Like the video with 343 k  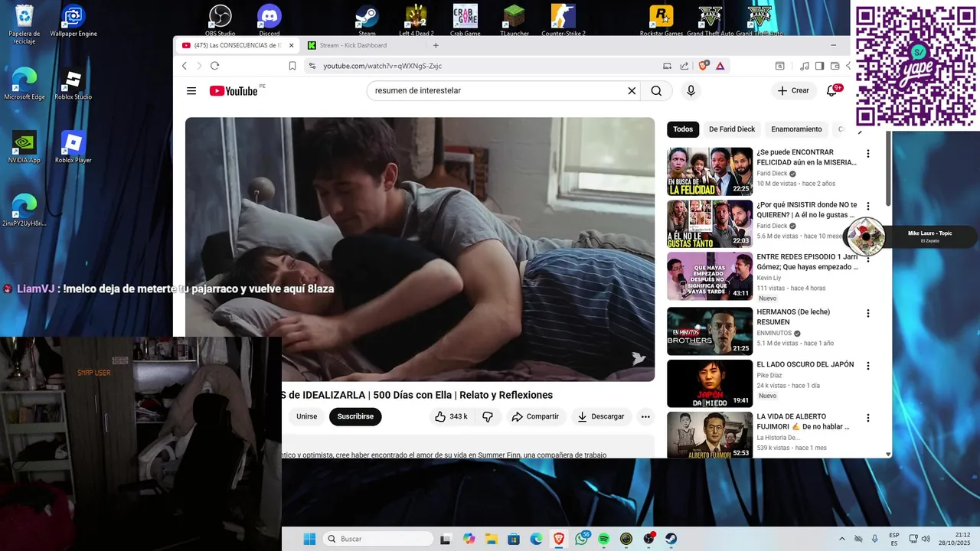click(x=450, y=416)
